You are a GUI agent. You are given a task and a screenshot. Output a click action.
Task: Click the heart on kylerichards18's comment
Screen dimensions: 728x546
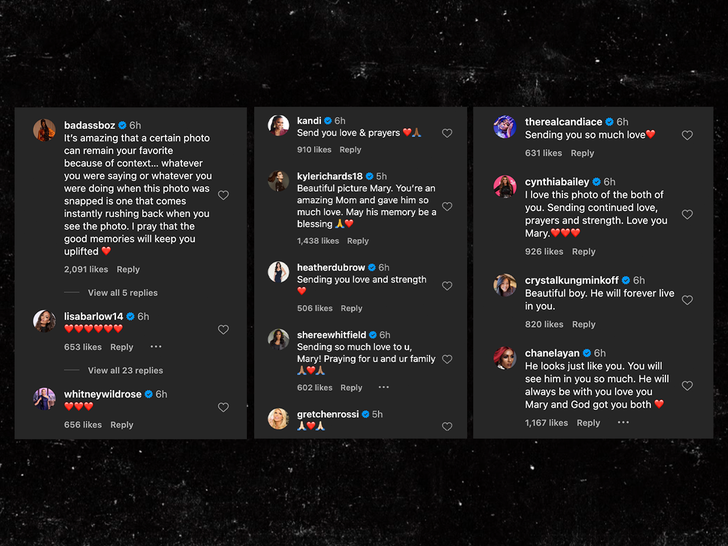click(x=447, y=207)
